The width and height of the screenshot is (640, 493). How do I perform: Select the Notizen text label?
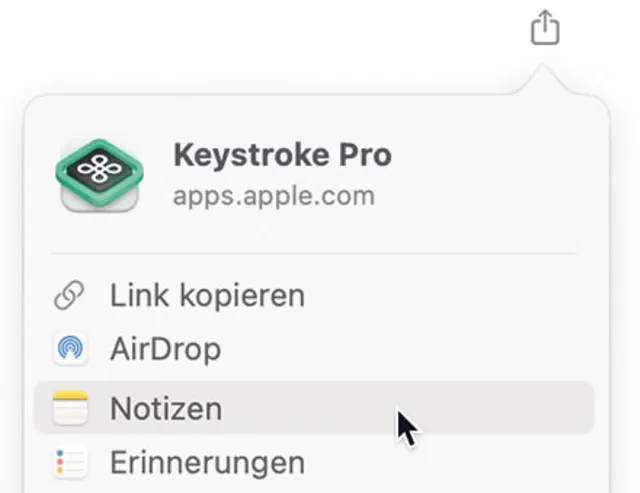pyautogui.click(x=166, y=408)
